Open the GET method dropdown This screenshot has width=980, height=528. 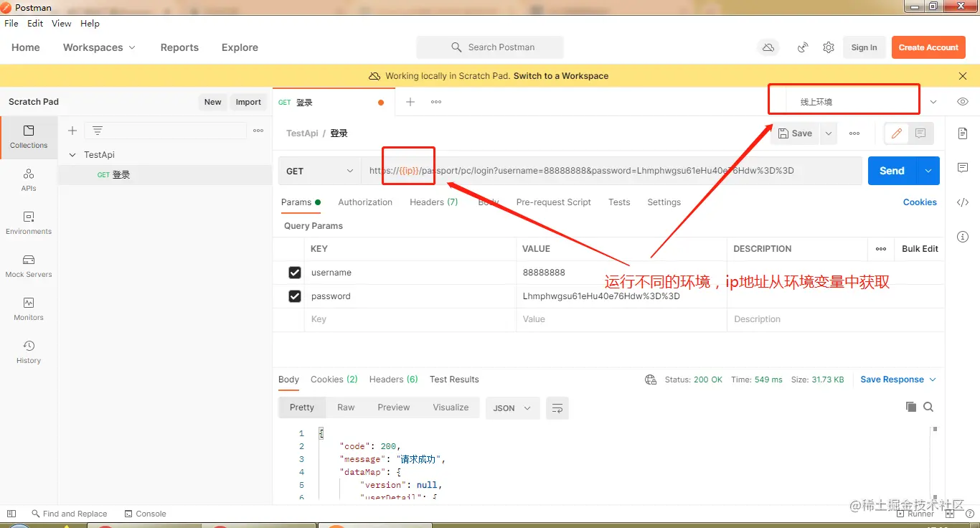(x=320, y=171)
